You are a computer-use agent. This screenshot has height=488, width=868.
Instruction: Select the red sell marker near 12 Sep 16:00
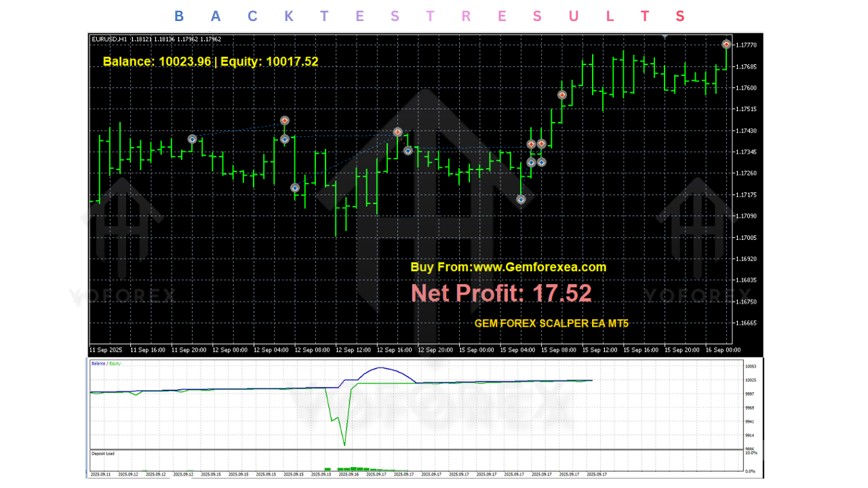397,132
